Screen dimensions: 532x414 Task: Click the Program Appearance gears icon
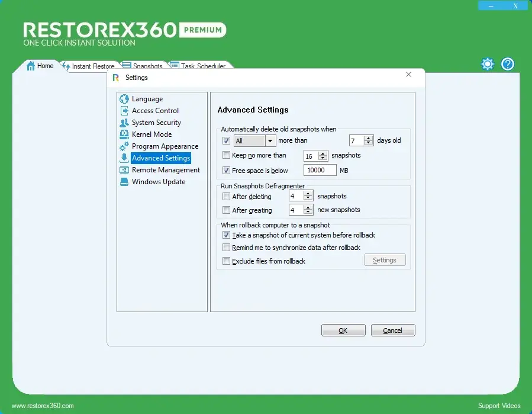coord(124,146)
